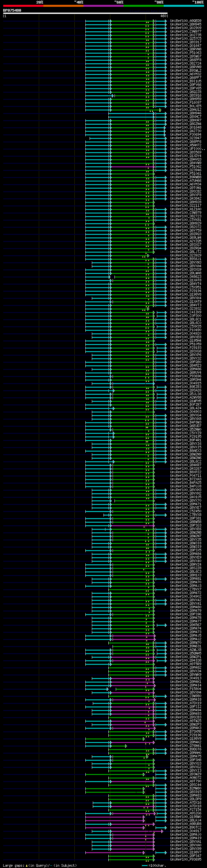Select hit label UniRef100_P15804
207x868 pixels.
tap(186, 689)
